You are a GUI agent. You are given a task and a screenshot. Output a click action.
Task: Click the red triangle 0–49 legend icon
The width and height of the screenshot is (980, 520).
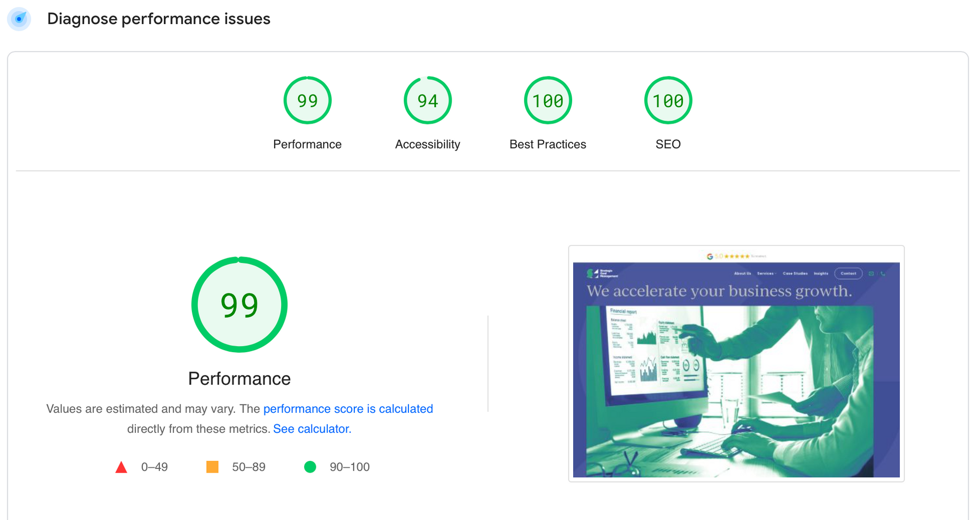121,467
